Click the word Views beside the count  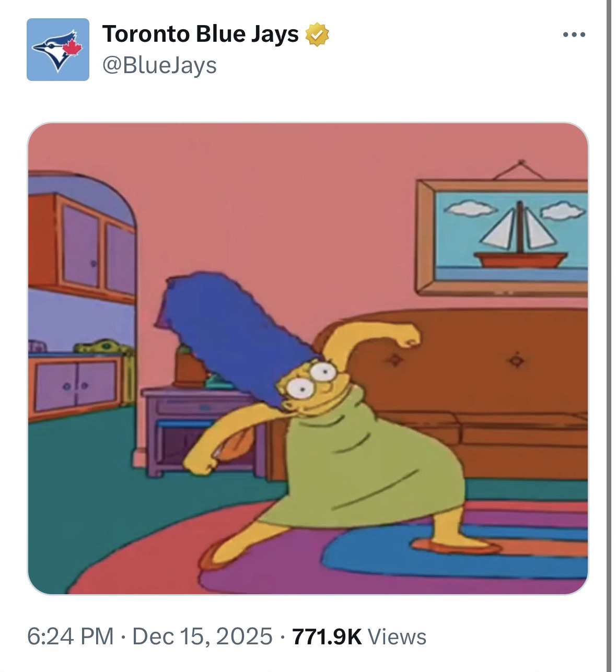tap(397, 636)
